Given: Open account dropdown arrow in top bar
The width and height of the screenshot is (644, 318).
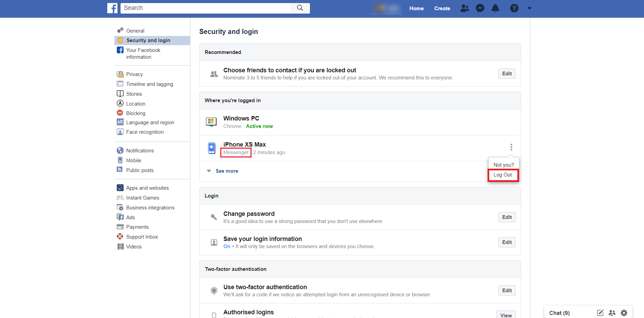Looking at the screenshot, I should point(529,8).
